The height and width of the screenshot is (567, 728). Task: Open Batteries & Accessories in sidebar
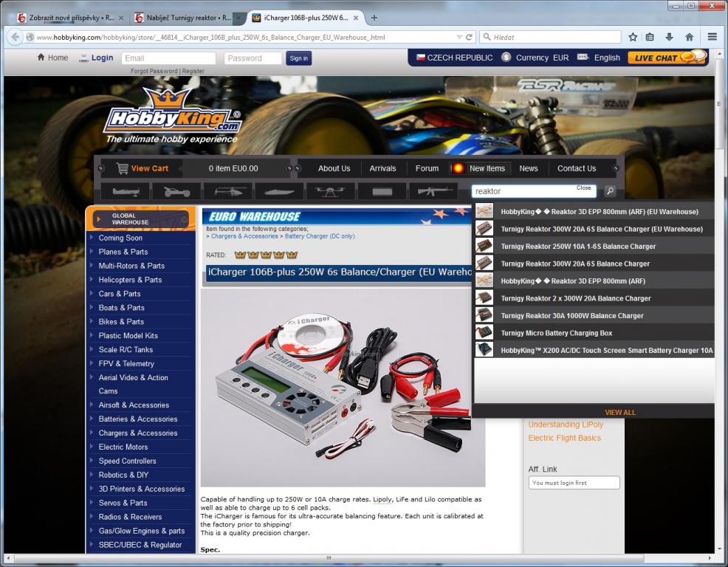(138, 419)
